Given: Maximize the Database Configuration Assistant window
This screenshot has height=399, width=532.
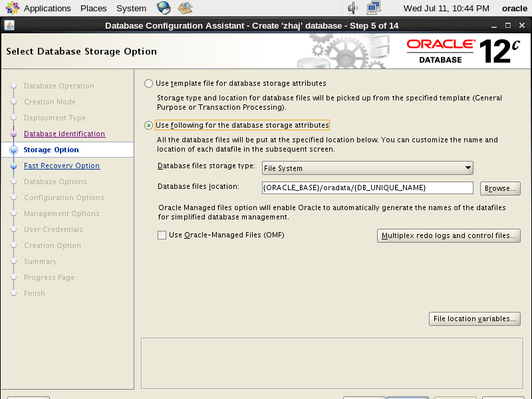Looking at the screenshot, I should coord(508,25).
